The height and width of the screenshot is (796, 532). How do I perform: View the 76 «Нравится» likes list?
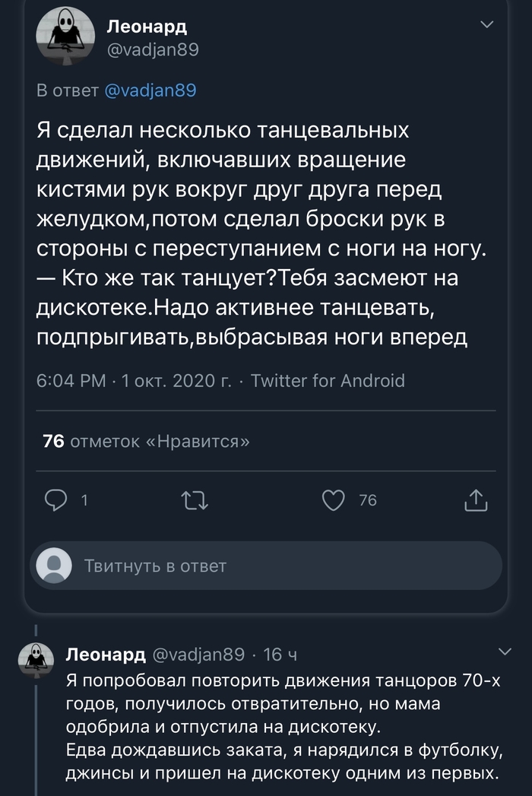[x=146, y=441]
